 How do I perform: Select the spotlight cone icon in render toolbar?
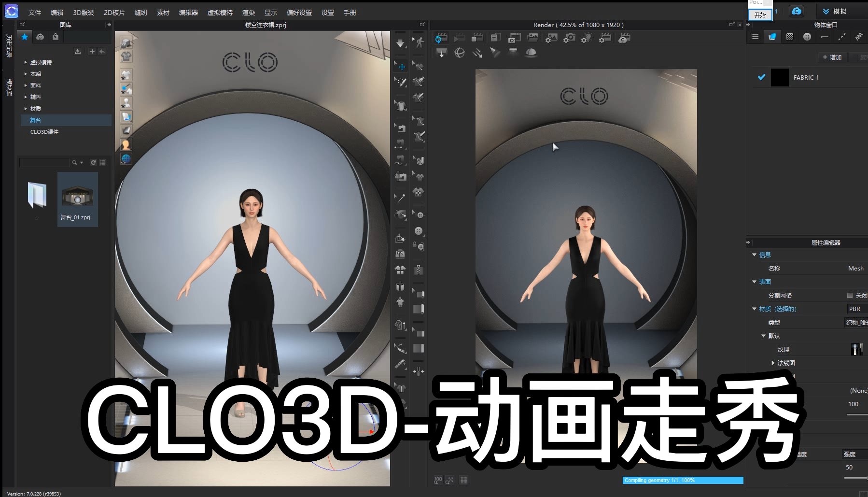(495, 53)
